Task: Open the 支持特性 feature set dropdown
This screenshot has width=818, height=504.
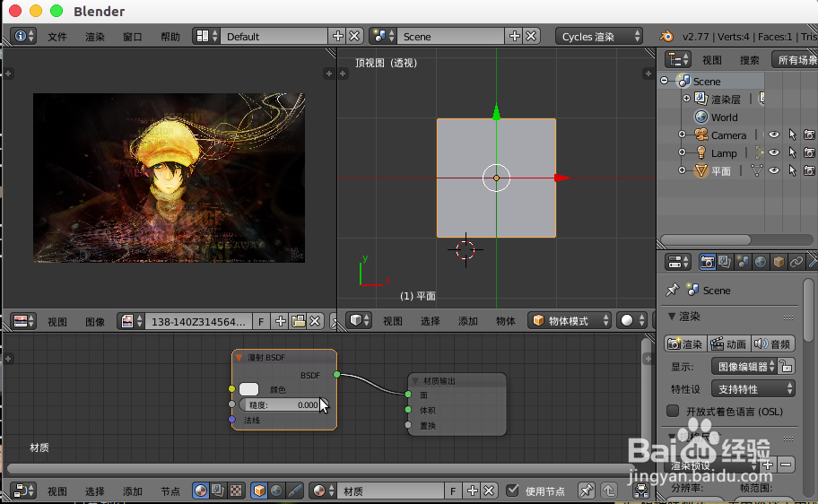Action: click(x=753, y=388)
